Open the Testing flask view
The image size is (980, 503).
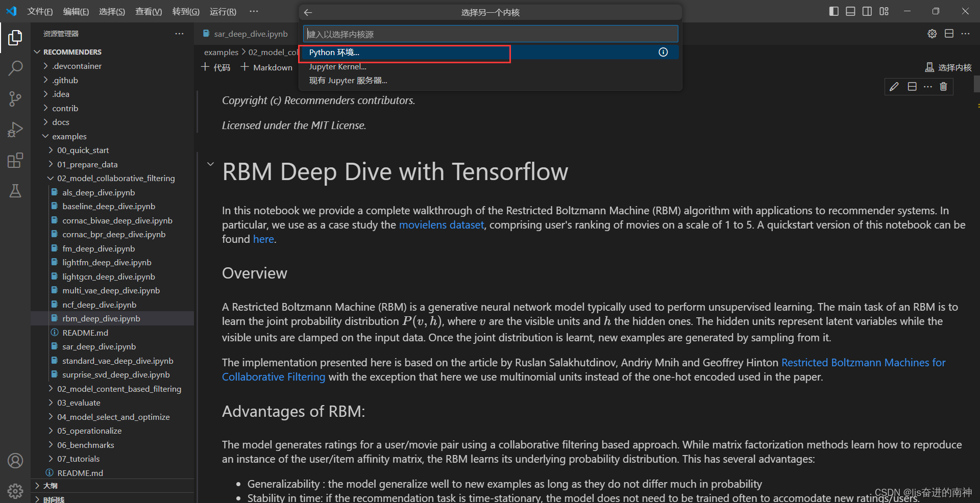tap(15, 191)
